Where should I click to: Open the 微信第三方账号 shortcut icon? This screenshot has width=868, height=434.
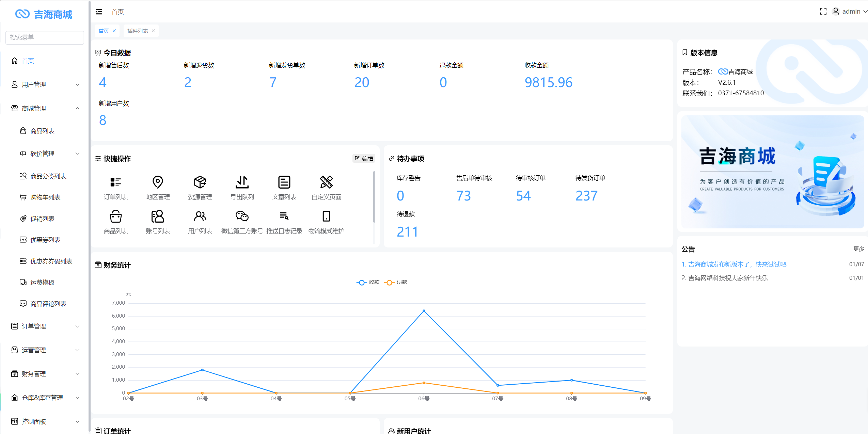(x=242, y=216)
